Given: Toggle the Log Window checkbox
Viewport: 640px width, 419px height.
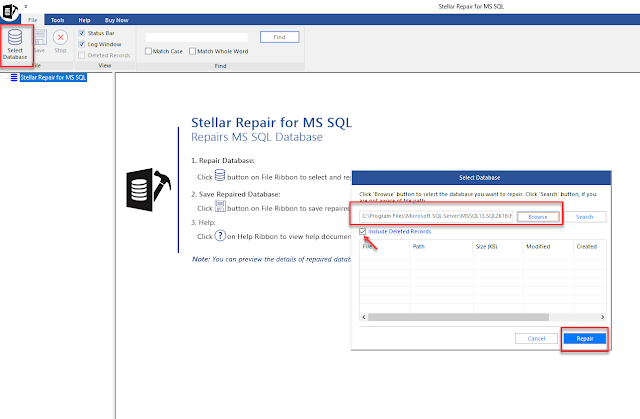Looking at the screenshot, I should pos(82,44).
